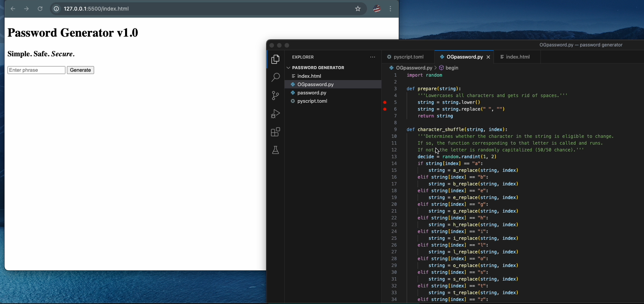
Task: Open the Extensions view
Action: [x=276, y=132]
